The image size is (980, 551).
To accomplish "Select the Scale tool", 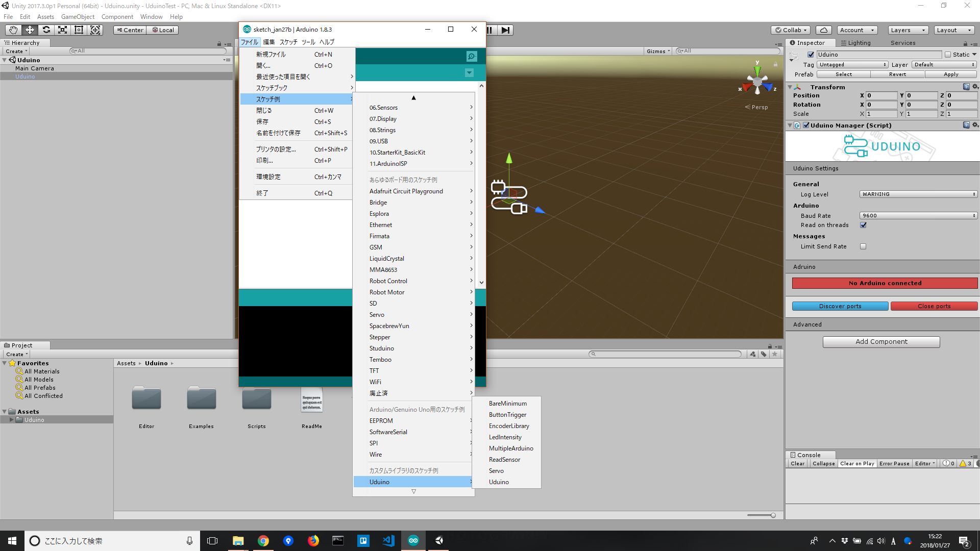I will click(62, 30).
